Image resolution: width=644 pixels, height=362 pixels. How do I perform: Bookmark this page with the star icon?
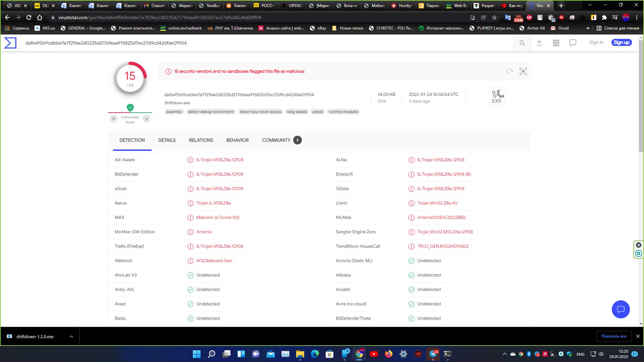(494, 17)
